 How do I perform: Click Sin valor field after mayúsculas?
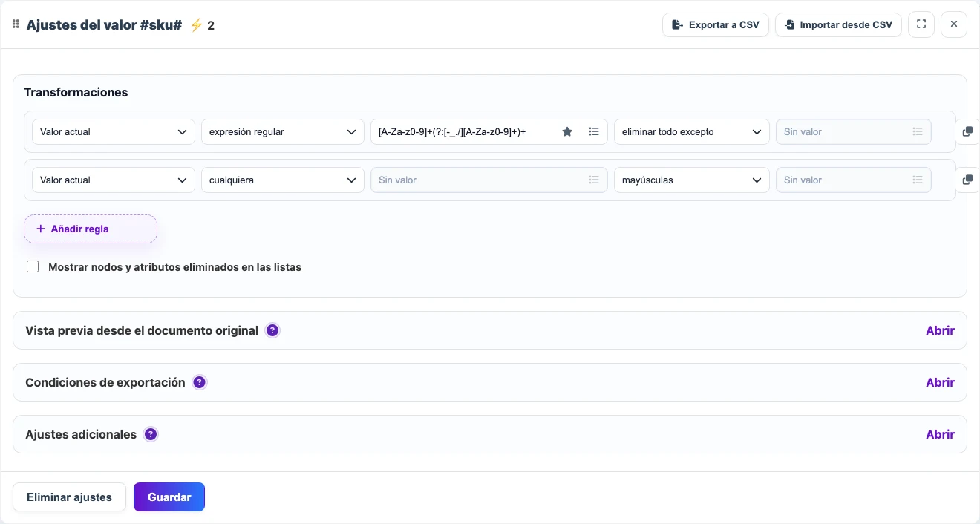[x=854, y=180]
